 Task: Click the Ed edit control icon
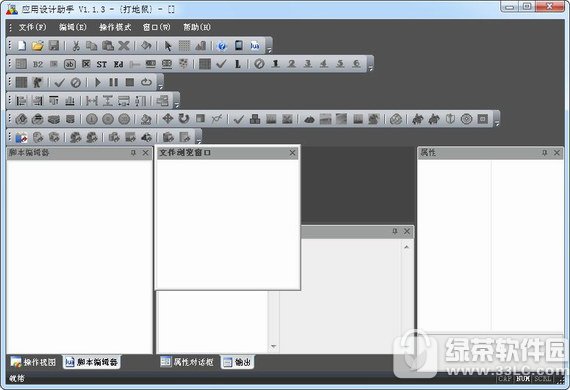coord(118,64)
